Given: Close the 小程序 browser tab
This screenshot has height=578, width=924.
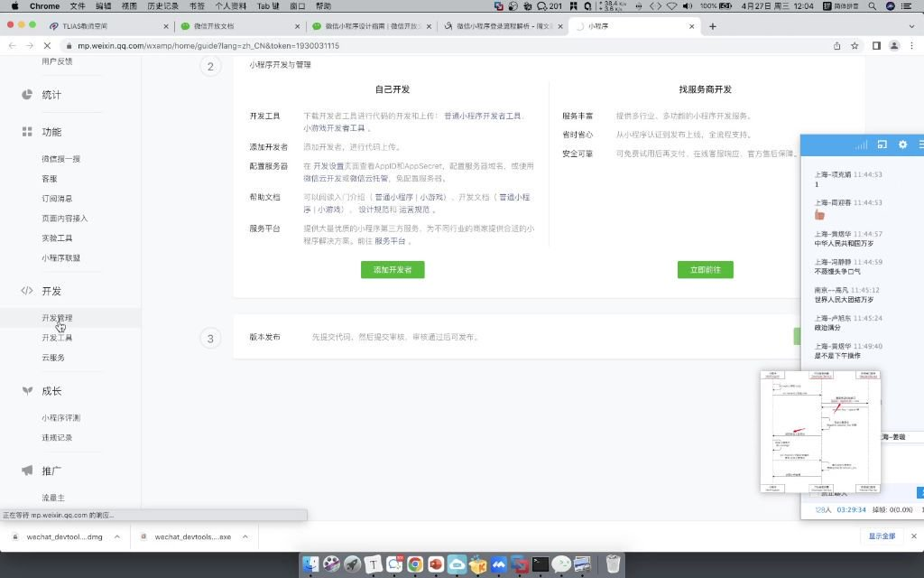Looking at the screenshot, I should pos(692,26).
